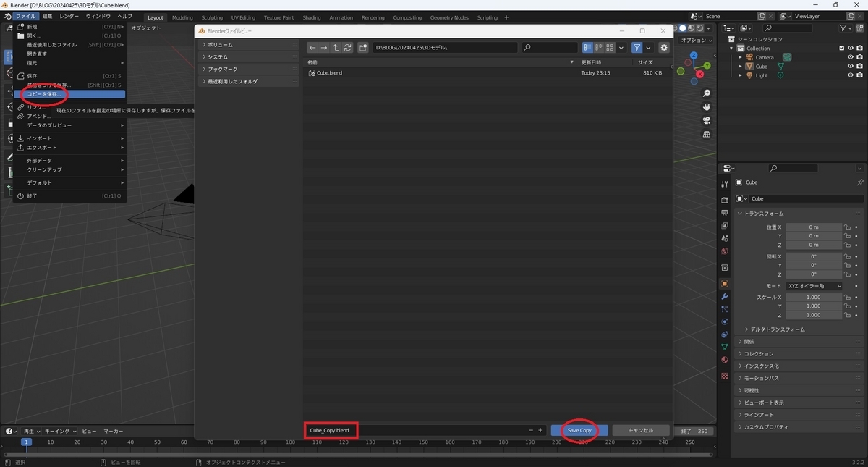Switch to horizontal list display mode

[x=599, y=48]
